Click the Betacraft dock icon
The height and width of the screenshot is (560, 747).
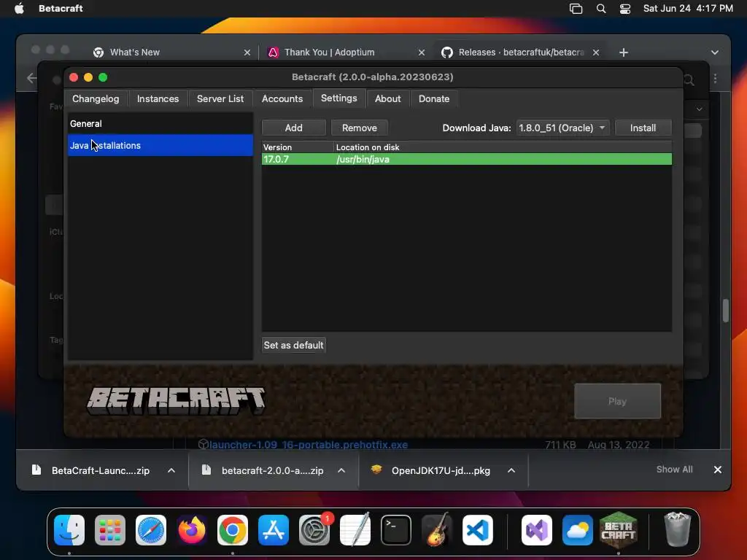coord(619,530)
